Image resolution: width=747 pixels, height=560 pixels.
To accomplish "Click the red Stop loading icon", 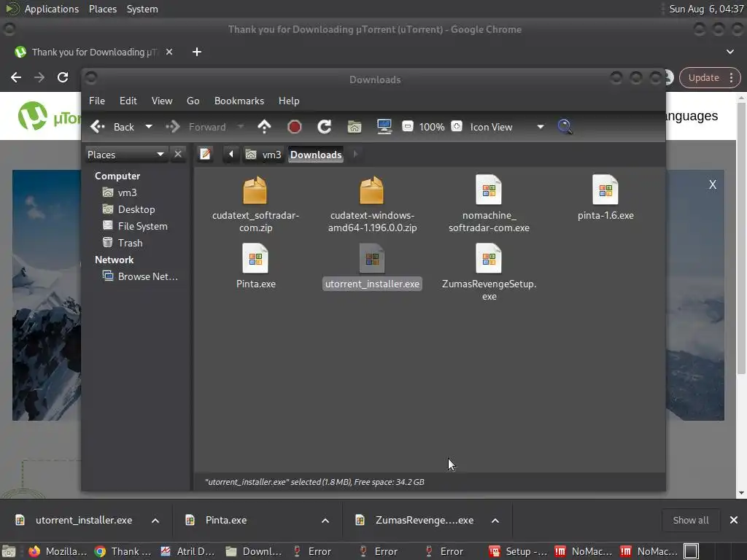I will pyautogui.click(x=295, y=127).
